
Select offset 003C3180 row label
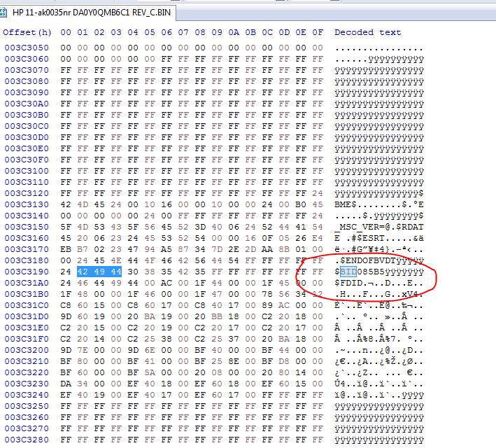coord(27,260)
